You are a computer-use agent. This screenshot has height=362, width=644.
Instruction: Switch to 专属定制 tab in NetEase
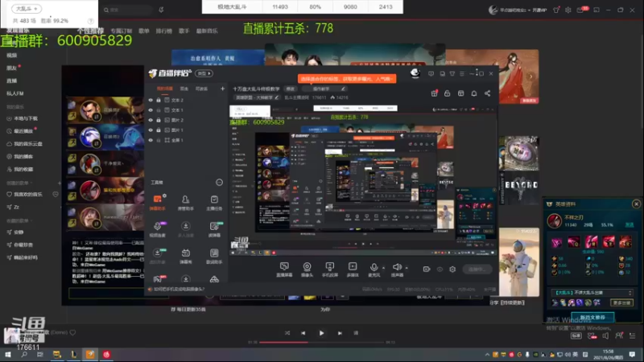point(122,31)
